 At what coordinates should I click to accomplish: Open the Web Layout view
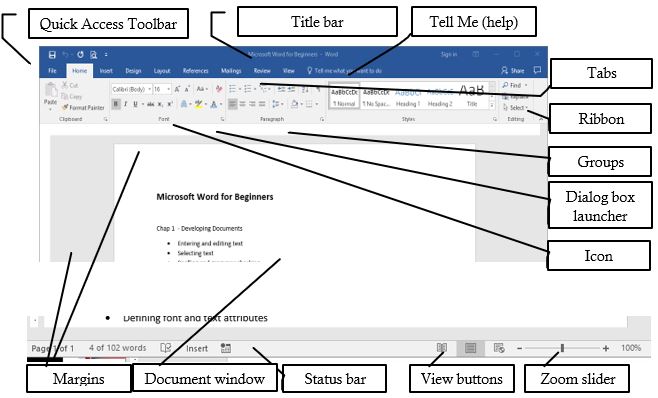pyautogui.click(x=499, y=348)
